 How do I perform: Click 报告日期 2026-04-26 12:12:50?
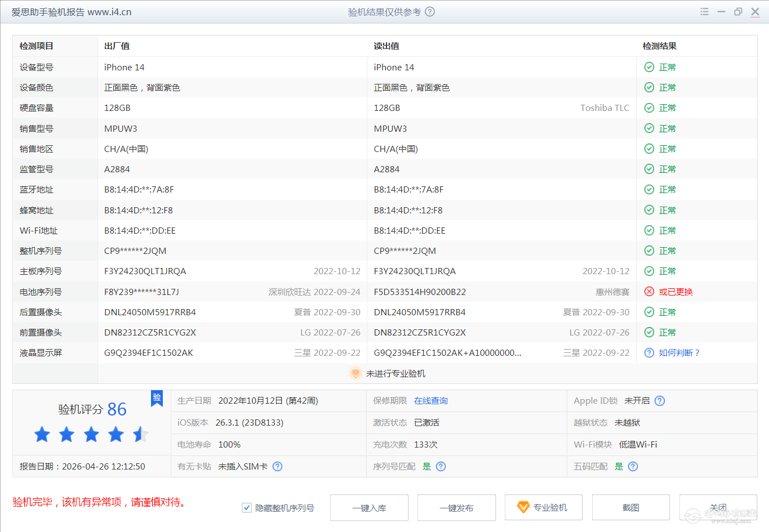82,467
